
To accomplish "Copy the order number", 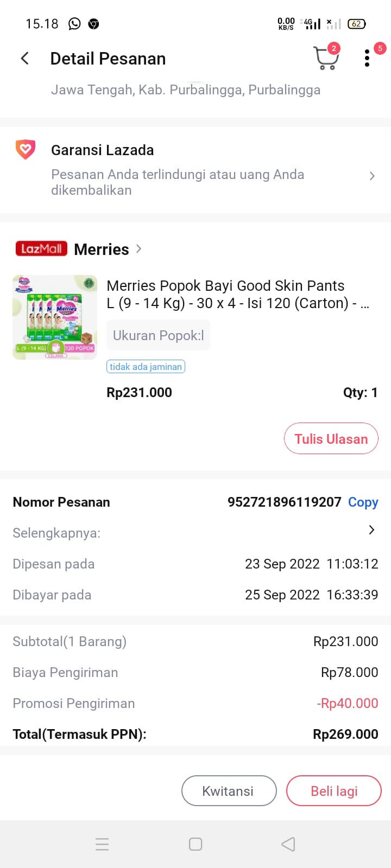I will pyautogui.click(x=363, y=502).
